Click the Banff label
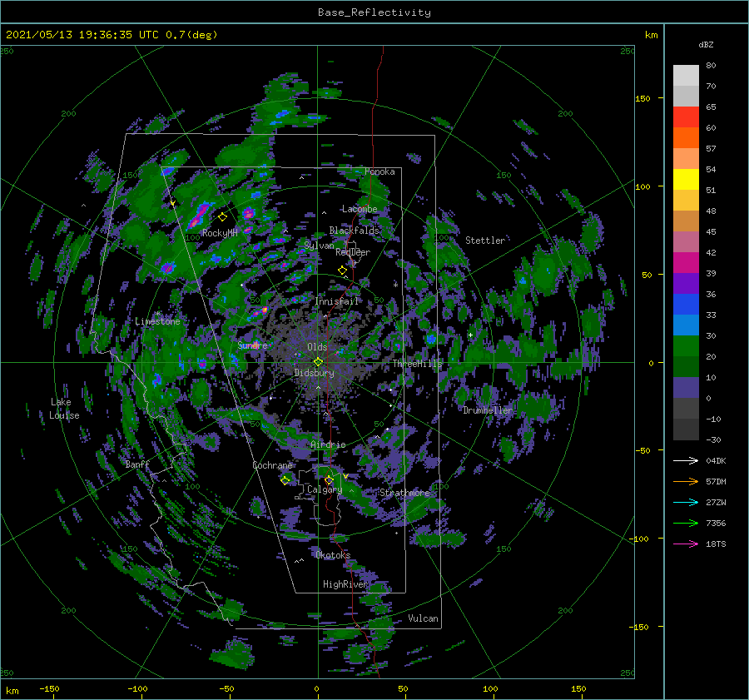749x700 pixels. (x=137, y=464)
